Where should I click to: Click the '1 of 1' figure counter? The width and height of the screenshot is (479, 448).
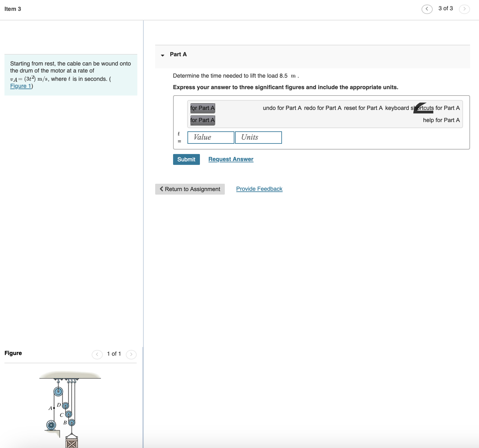(114, 354)
